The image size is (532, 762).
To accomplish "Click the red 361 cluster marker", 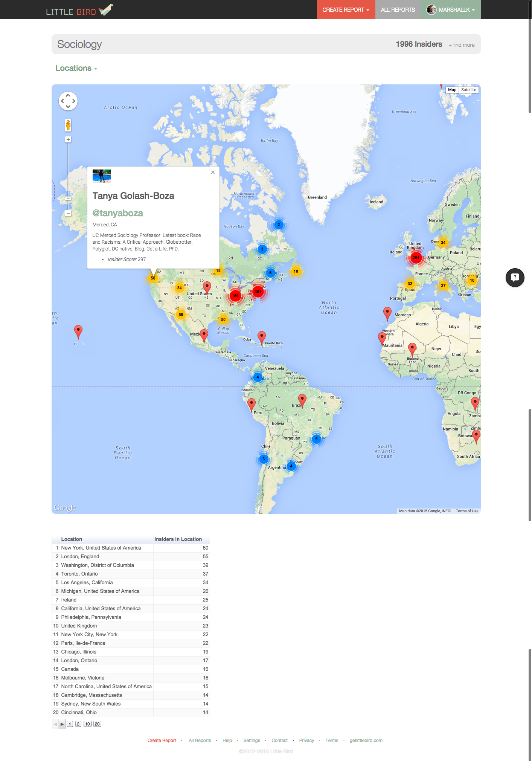I will tap(258, 292).
